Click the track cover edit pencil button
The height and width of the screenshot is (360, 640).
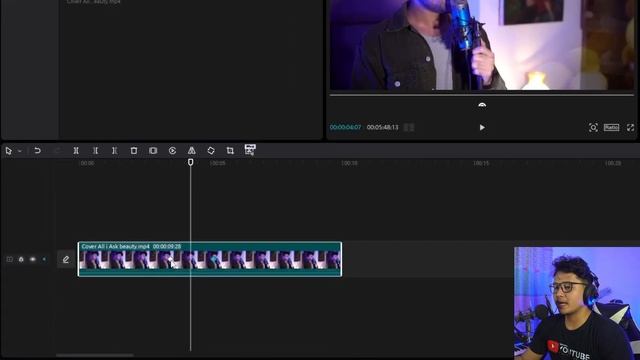(x=66, y=259)
